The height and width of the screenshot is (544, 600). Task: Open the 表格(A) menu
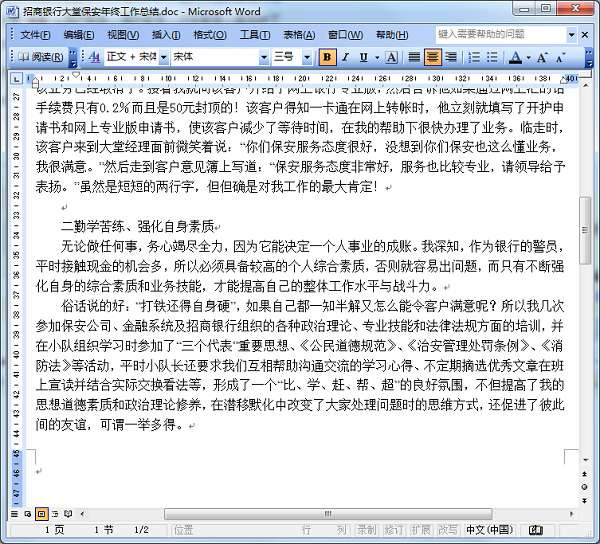coord(299,35)
